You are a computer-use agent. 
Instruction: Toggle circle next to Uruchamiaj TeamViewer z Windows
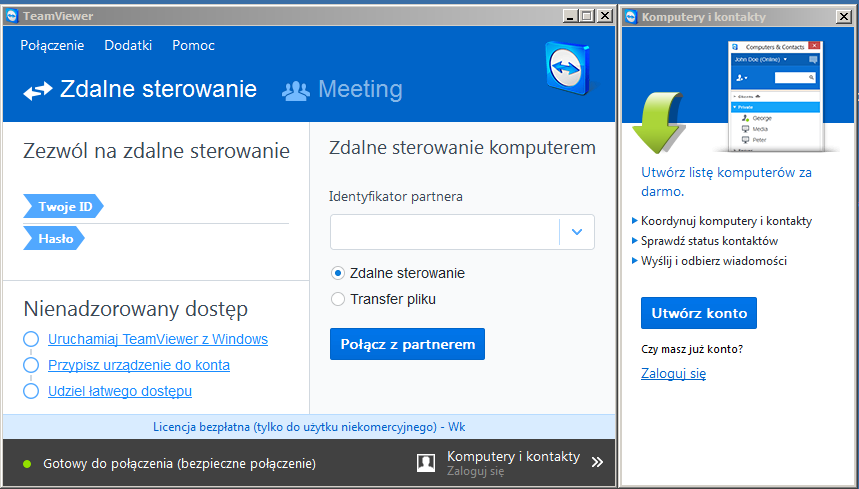click(x=31, y=339)
